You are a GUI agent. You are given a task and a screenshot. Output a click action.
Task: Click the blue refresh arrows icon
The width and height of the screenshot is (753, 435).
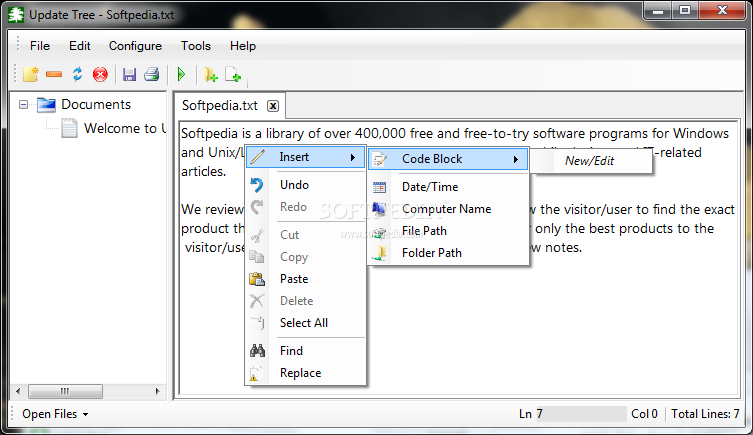click(77, 74)
